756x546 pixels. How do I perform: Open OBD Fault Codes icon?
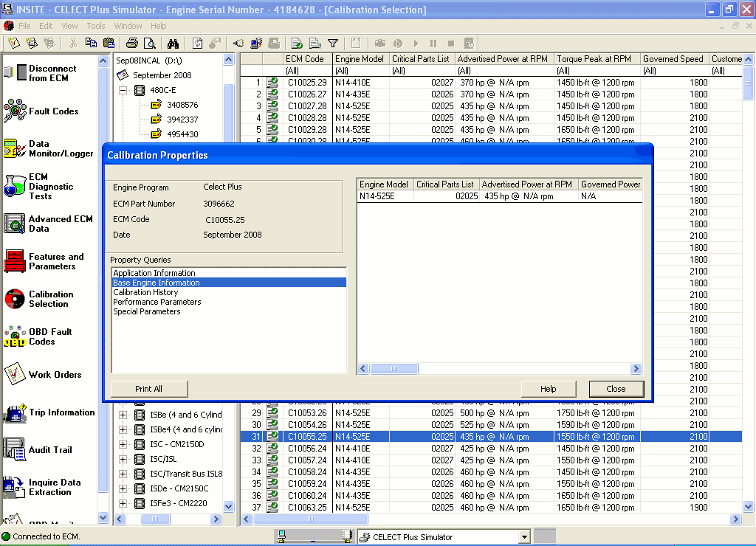tap(15, 336)
